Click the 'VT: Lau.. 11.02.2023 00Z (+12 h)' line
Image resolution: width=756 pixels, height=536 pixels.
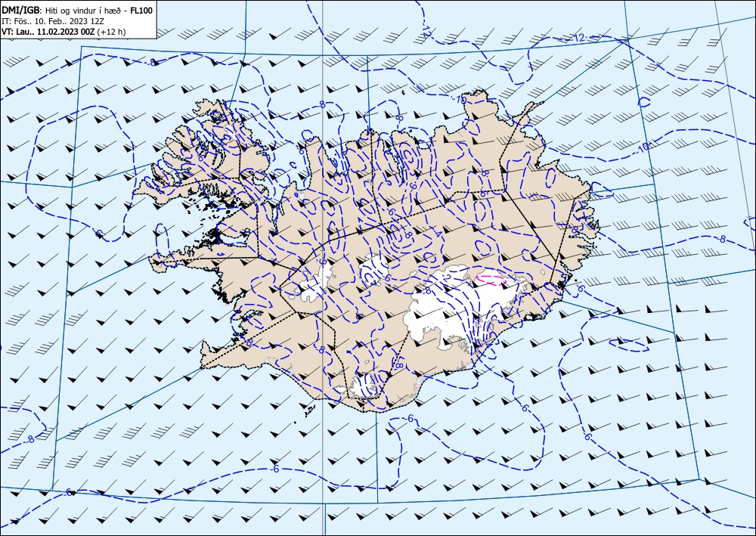point(64,32)
